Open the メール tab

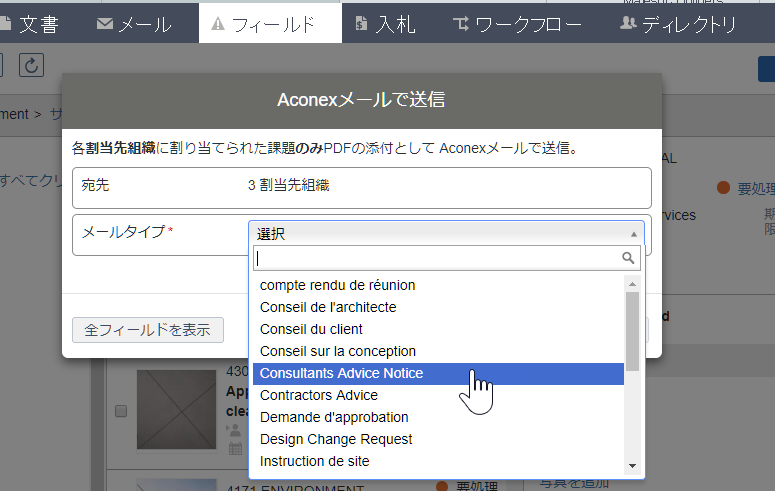coord(134,24)
